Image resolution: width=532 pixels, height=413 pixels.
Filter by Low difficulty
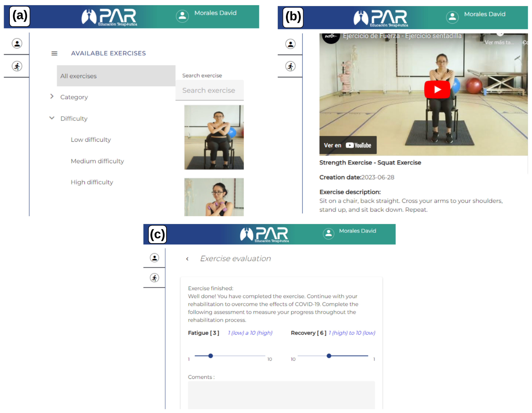91,140
